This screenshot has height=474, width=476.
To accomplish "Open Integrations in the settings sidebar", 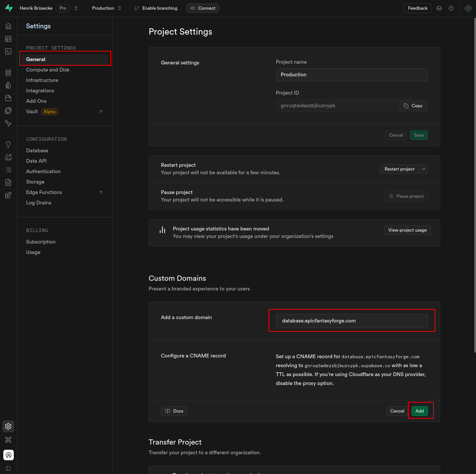I will point(40,90).
